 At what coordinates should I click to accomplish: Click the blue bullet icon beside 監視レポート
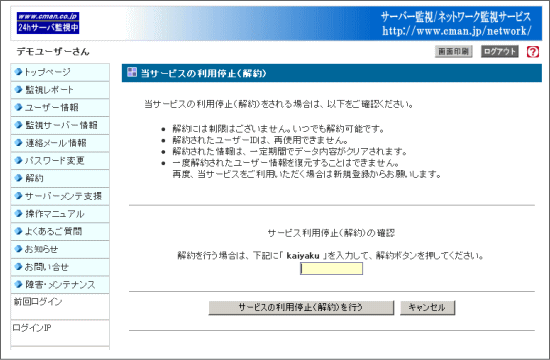coord(18,90)
